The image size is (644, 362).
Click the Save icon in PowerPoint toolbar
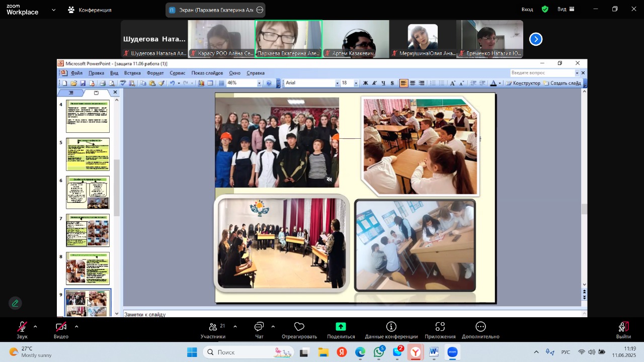83,83
